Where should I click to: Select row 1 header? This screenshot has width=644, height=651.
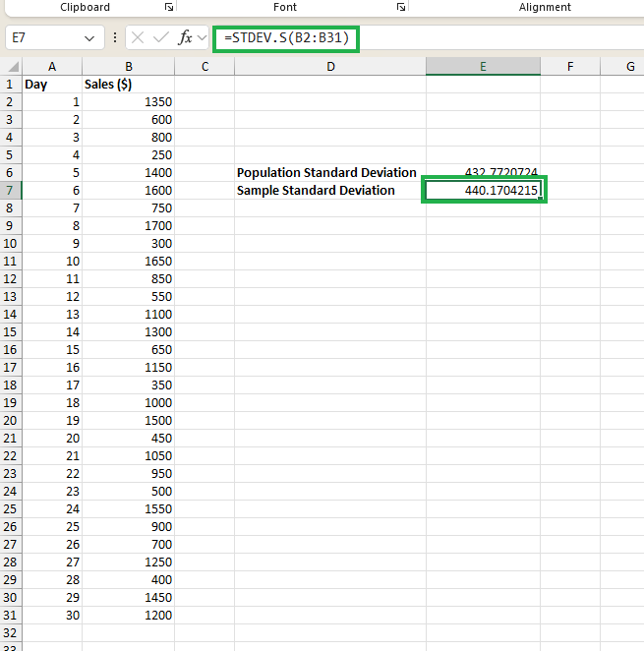click(x=11, y=85)
